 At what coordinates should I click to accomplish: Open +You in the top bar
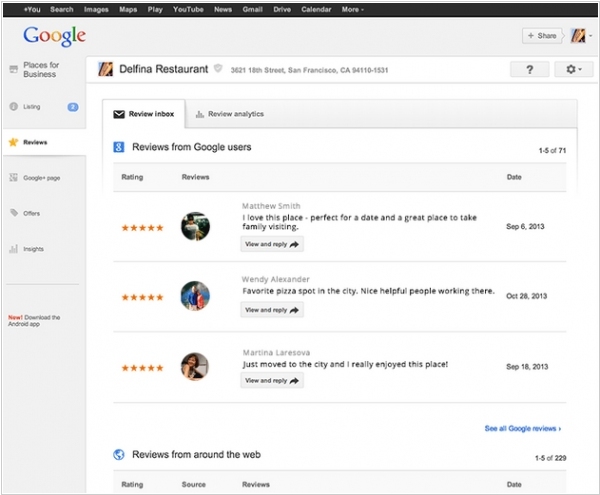32,10
